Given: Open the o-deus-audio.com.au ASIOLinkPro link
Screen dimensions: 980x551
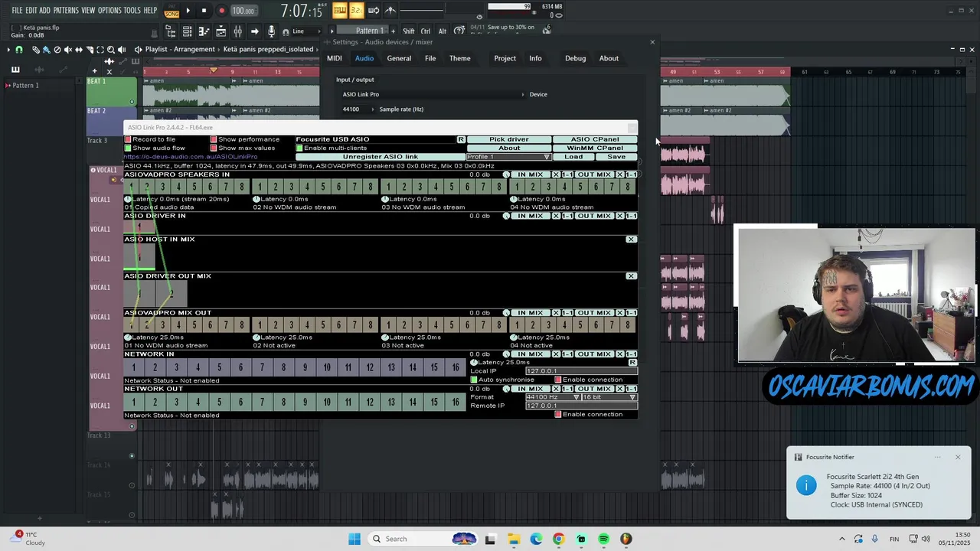Looking at the screenshot, I should pos(191,157).
